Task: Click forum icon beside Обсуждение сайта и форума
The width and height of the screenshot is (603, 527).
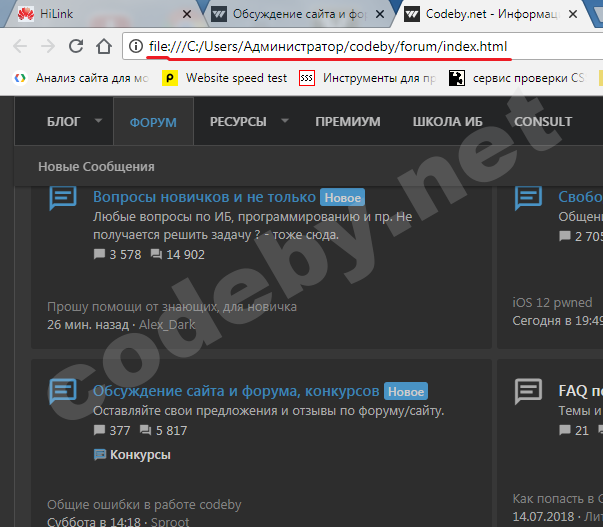Action: click(x=63, y=391)
